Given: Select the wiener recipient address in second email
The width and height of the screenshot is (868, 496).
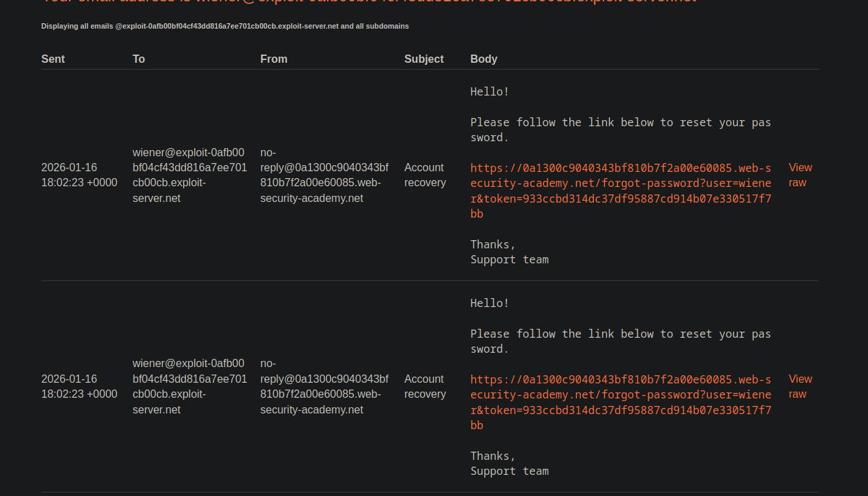Looking at the screenshot, I should tap(190, 386).
